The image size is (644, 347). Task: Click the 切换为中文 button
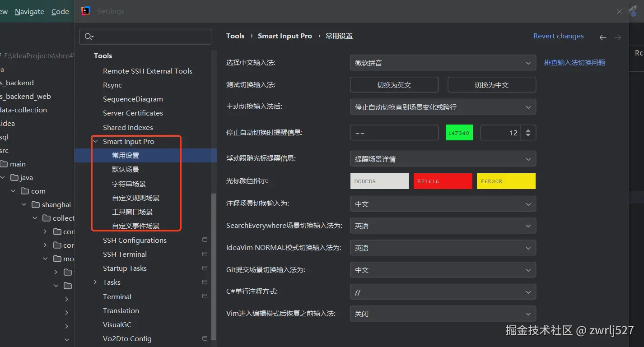tap(492, 85)
